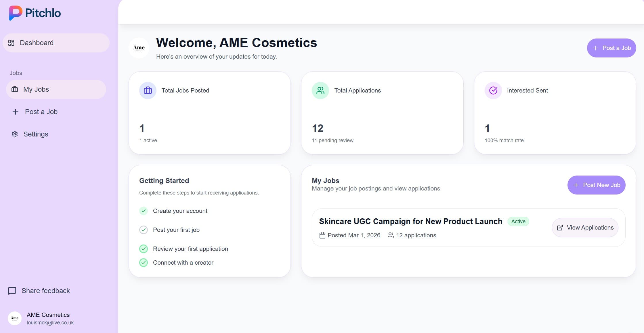Screen dimensions: 644x333
Task: Click the Connect with a creator check circle
Action: (x=144, y=262)
